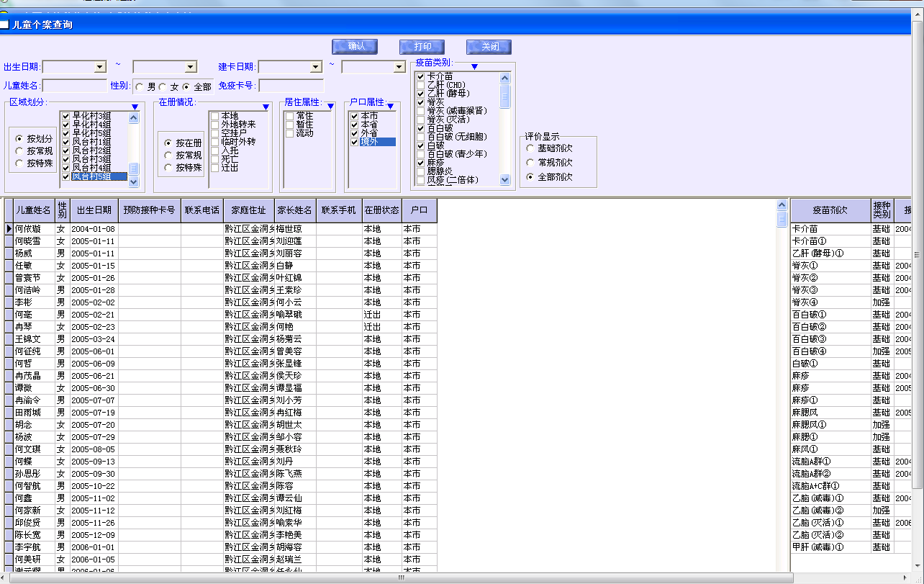Uncheck 凤台村1组 checkbox
This screenshot has width=924, height=584.
(x=66, y=142)
